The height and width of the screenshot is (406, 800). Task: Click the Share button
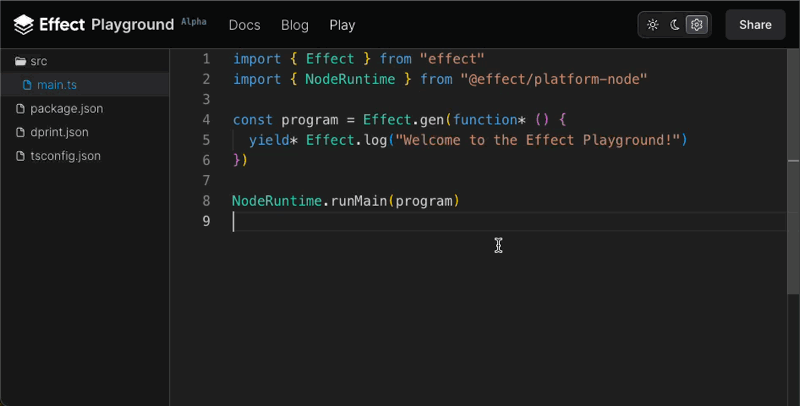point(755,24)
